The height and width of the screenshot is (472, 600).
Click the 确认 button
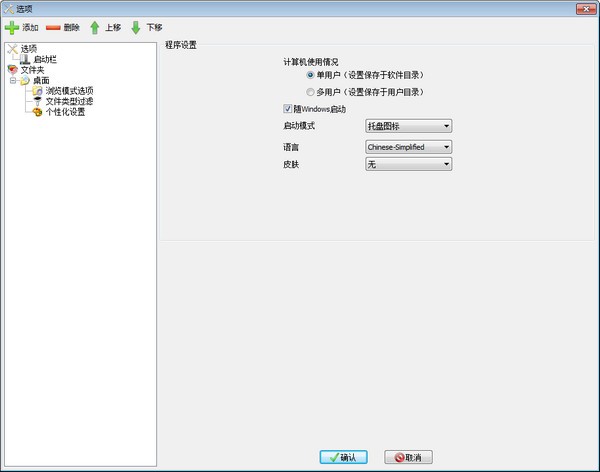344,457
